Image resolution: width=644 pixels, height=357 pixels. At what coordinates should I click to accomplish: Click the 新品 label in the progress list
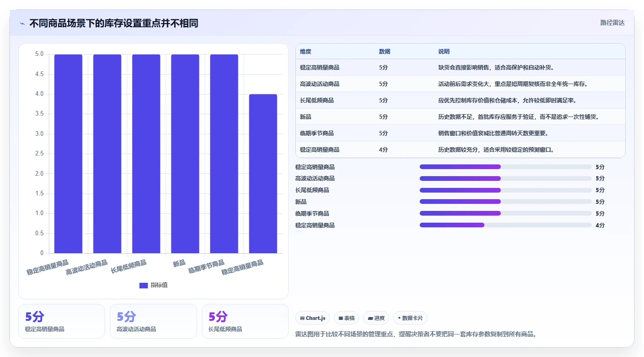tap(301, 202)
